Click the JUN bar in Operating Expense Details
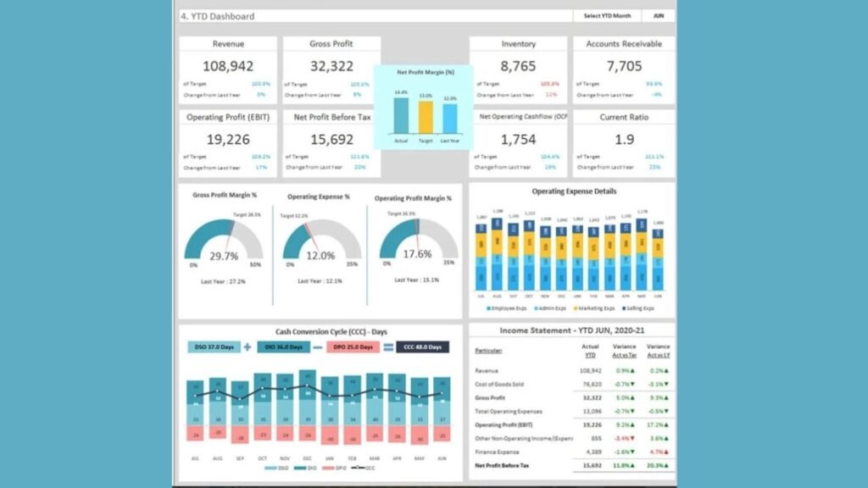This screenshot has height=488, width=868. pos(658,259)
